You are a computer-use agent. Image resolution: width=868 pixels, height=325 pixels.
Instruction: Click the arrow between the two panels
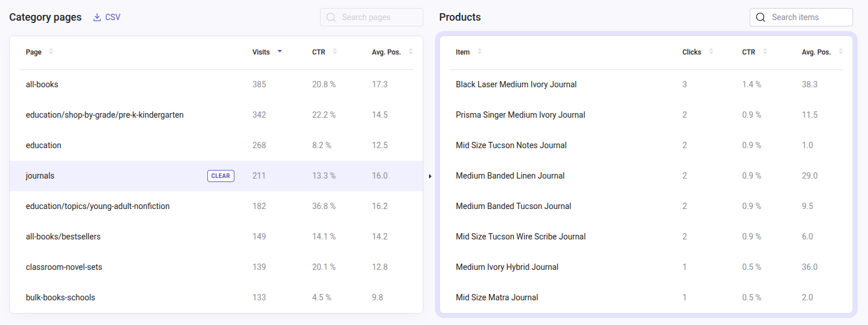click(430, 176)
